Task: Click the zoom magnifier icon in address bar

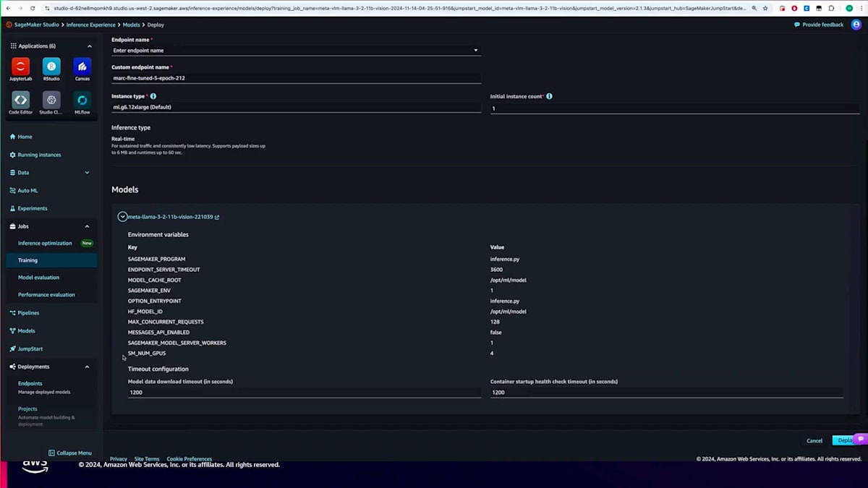Action: coord(755,8)
